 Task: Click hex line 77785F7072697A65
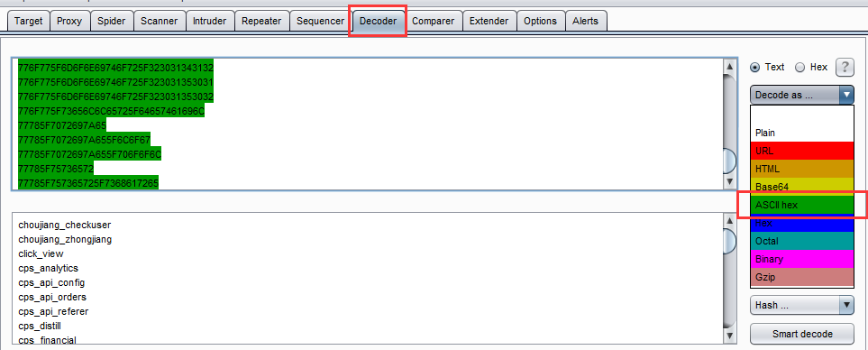[62, 125]
